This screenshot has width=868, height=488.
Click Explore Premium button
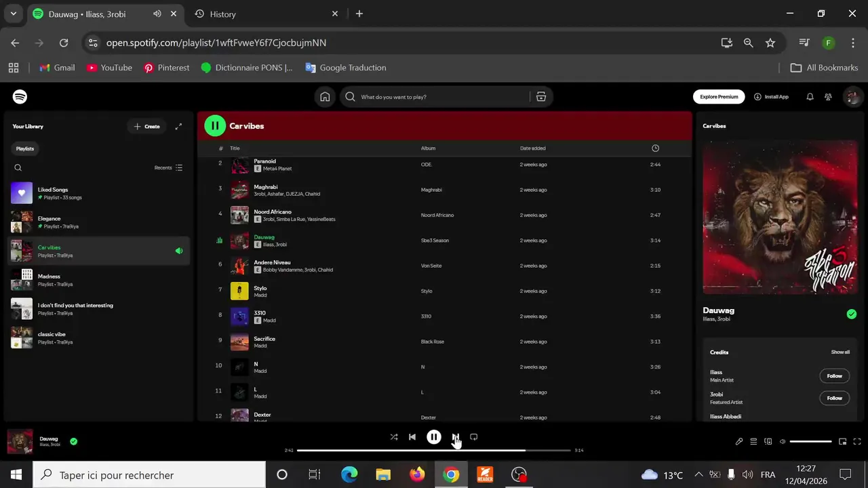[719, 97]
